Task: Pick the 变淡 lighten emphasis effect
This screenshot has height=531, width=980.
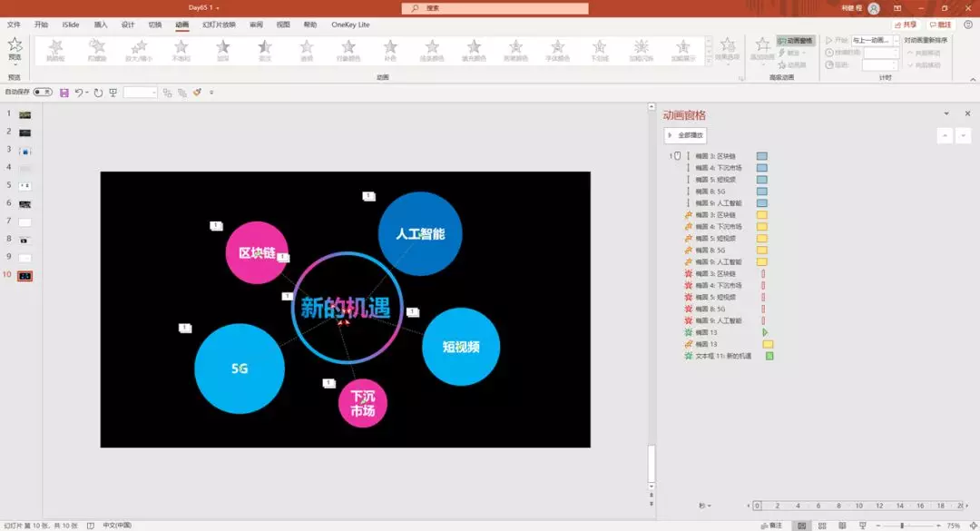Action: [x=264, y=50]
